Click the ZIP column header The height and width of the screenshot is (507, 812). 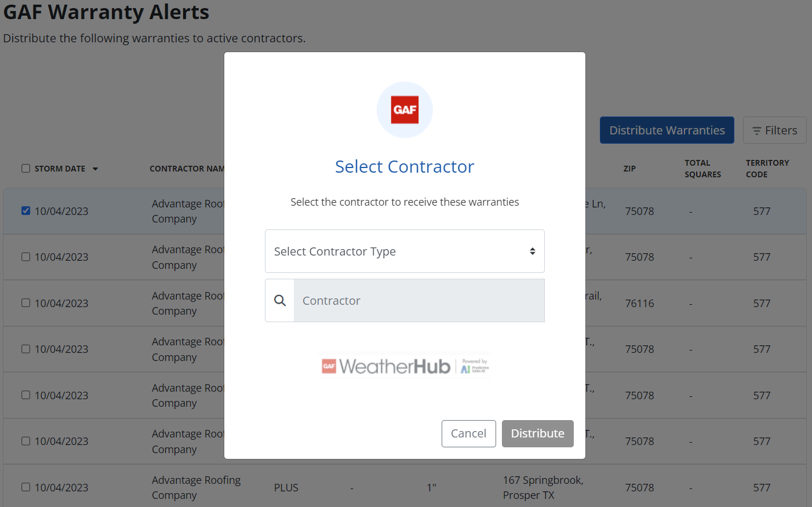pos(629,169)
